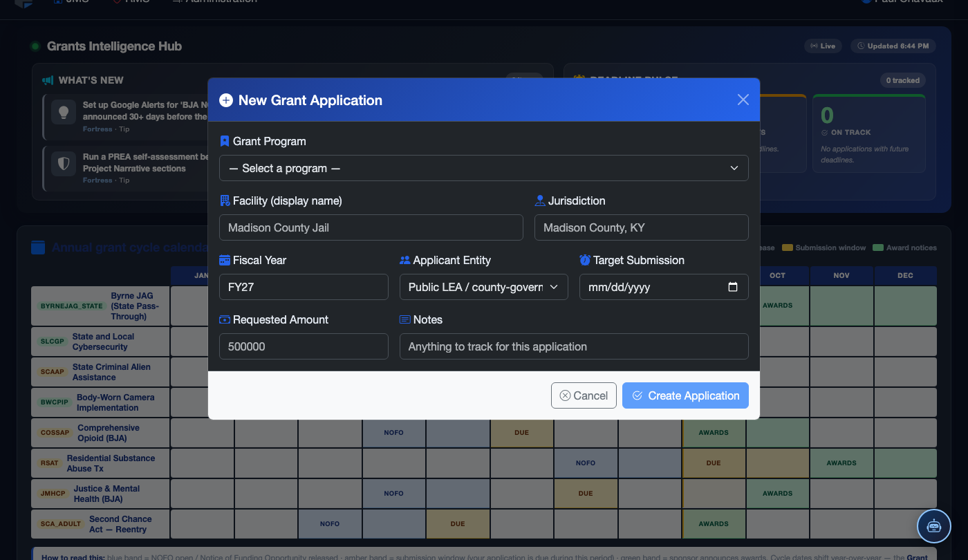
Task: Click the building icon beside Facility label
Action: point(225,200)
